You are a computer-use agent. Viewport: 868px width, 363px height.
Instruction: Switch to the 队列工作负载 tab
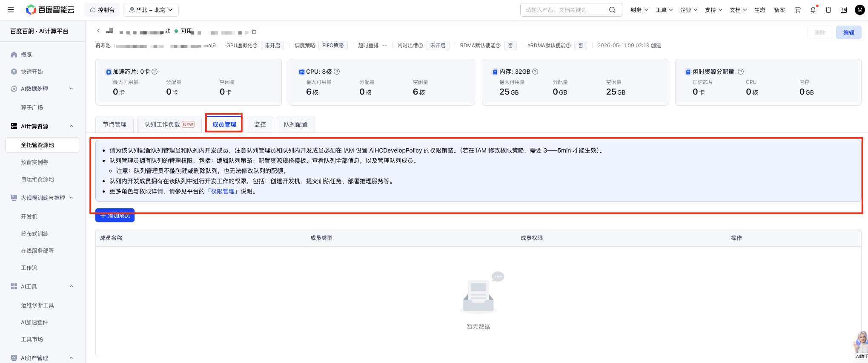click(169, 124)
